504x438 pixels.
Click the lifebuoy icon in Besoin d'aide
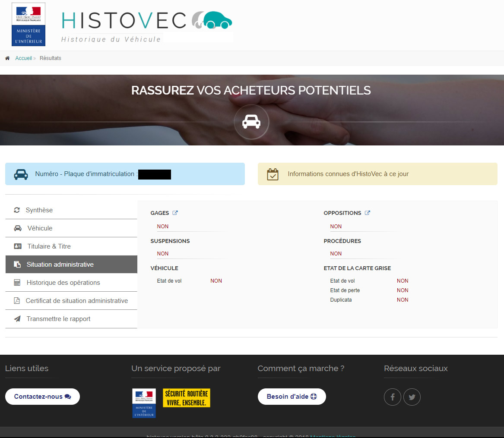(314, 397)
